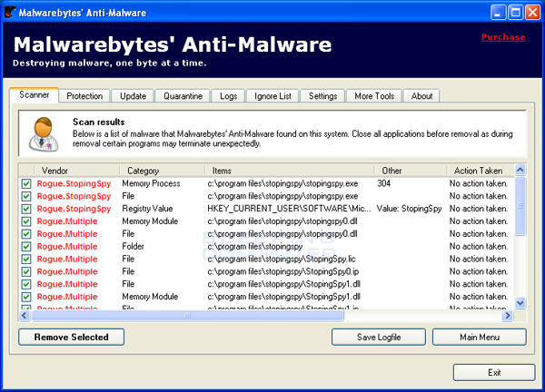Image resolution: width=545 pixels, height=392 pixels.
Task: Click 'Memory Process' category cell
Action: (x=151, y=183)
